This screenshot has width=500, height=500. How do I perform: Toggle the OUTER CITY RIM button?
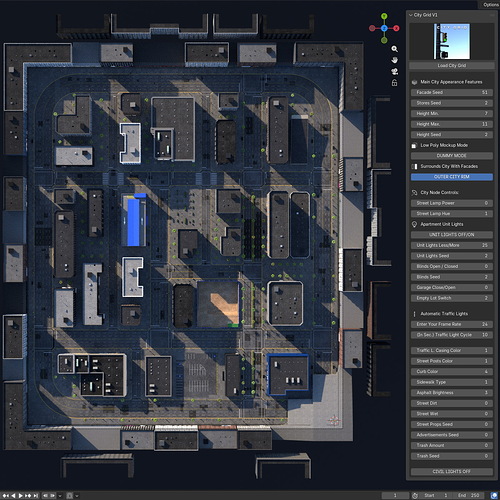point(452,177)
